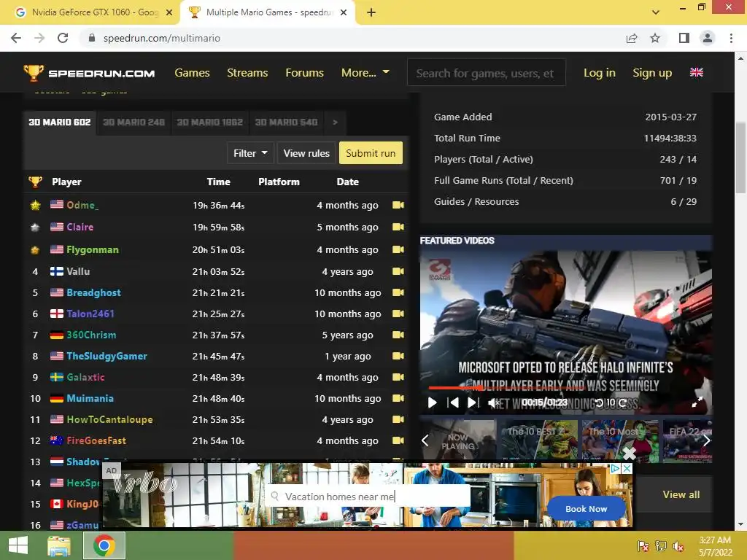The height and width of the screenshot is (560, 747).
Task: Open video icon for 360Chrism run
Action: (x=398, y=335)
